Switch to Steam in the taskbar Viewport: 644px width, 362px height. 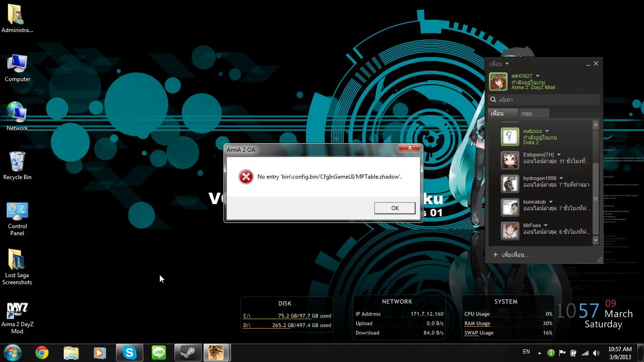(188, 353)
